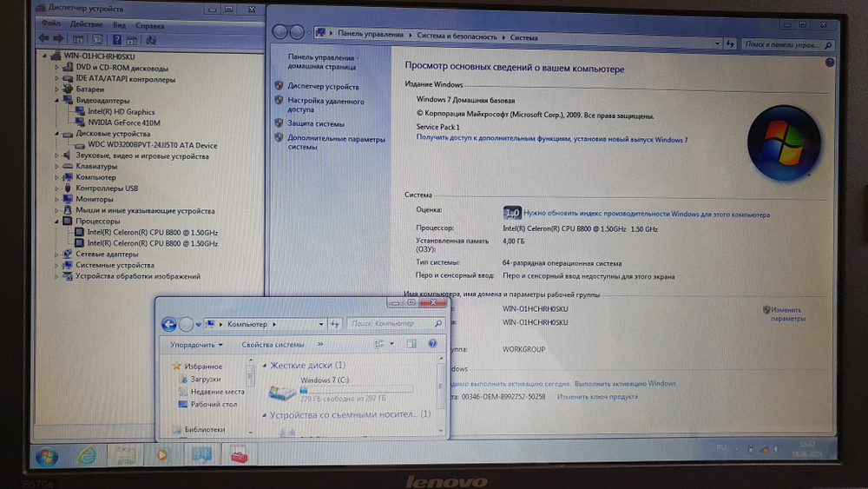Expand IDE ATA/ATAPI контроллеры node
868x489 pixels.
tap(56, 79)
